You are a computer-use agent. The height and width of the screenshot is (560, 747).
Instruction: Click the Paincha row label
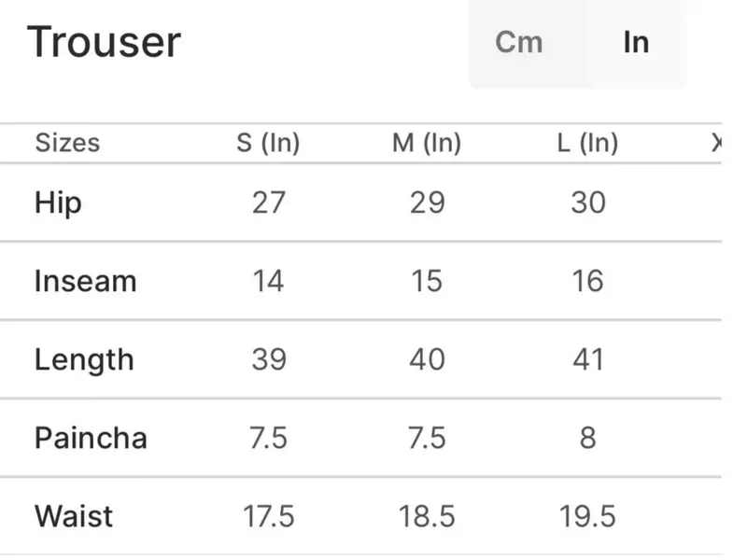[x=91, y=438]
